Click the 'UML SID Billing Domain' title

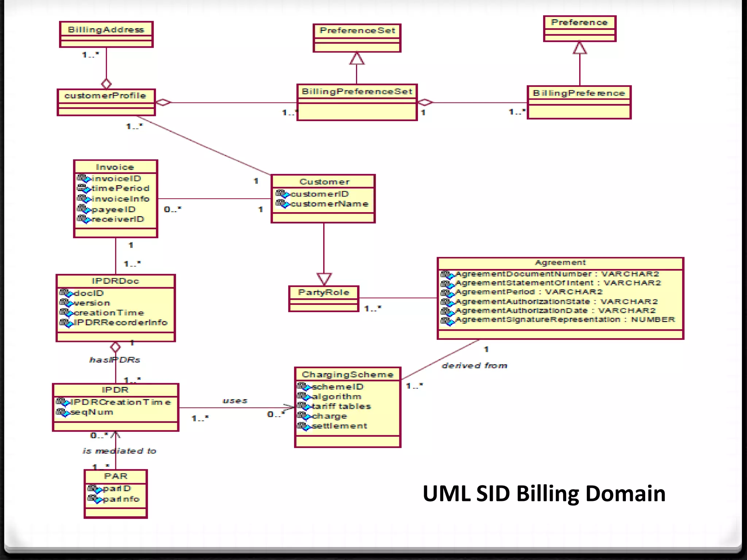click(544, 493)
